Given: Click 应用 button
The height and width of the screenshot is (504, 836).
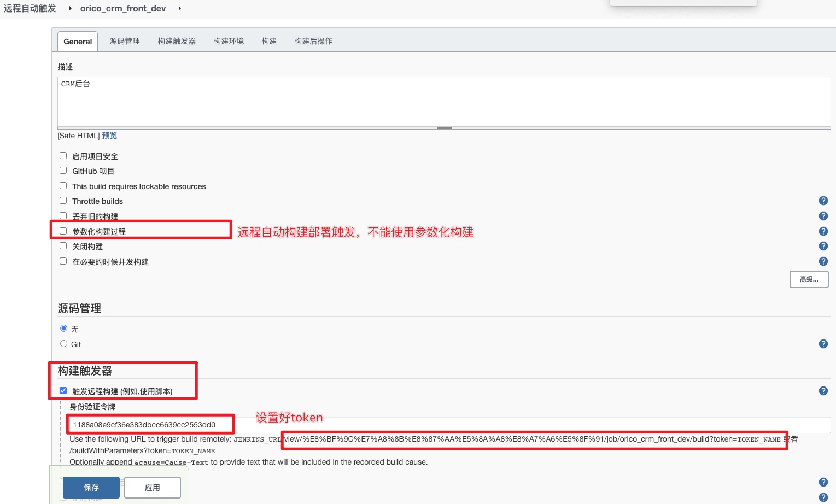Looking at the screenshot, I should [153, 488].
